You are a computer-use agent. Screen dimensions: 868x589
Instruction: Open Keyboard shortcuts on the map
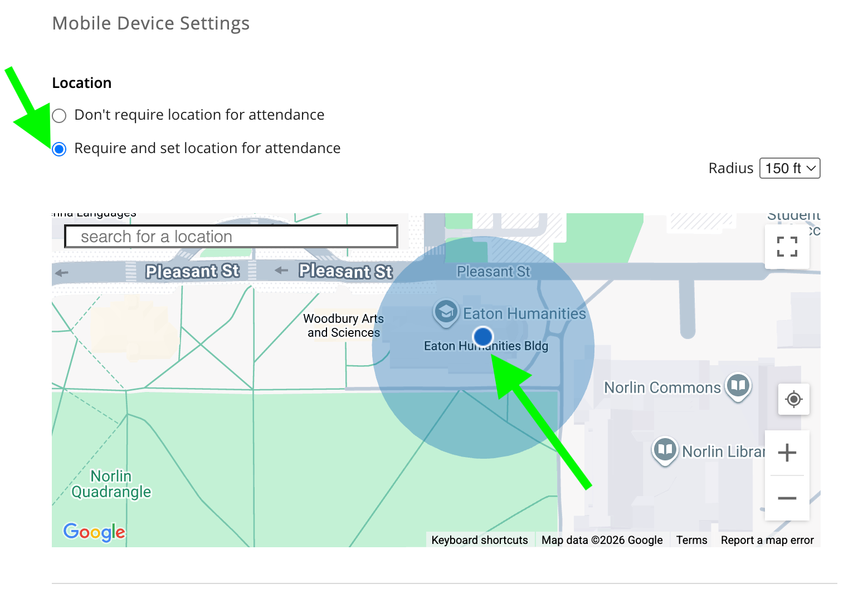click(x=479, y=540)
